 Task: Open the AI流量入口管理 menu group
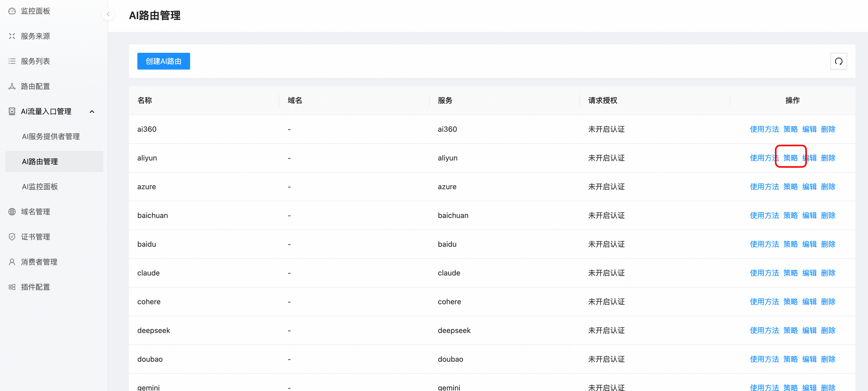coord(46,111)
